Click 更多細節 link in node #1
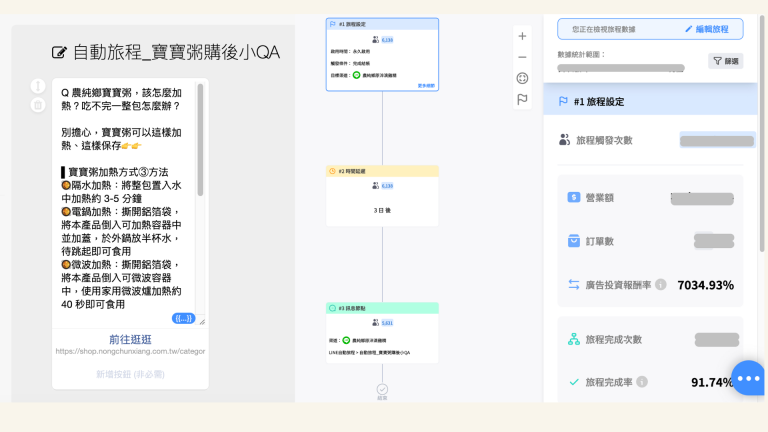The height and width of the screenshot is (432, 768). (x=425, y=85)
